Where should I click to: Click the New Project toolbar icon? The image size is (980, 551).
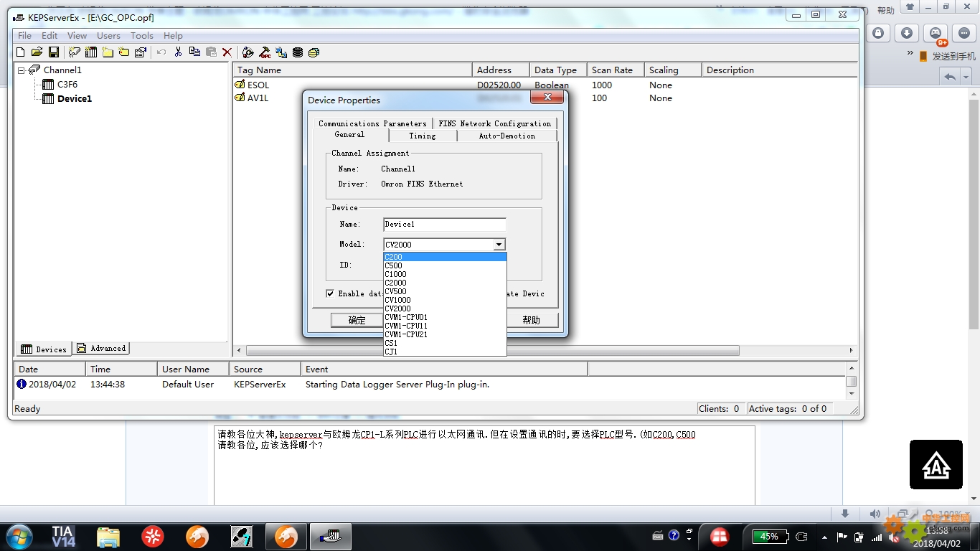[x=20, y=52]
